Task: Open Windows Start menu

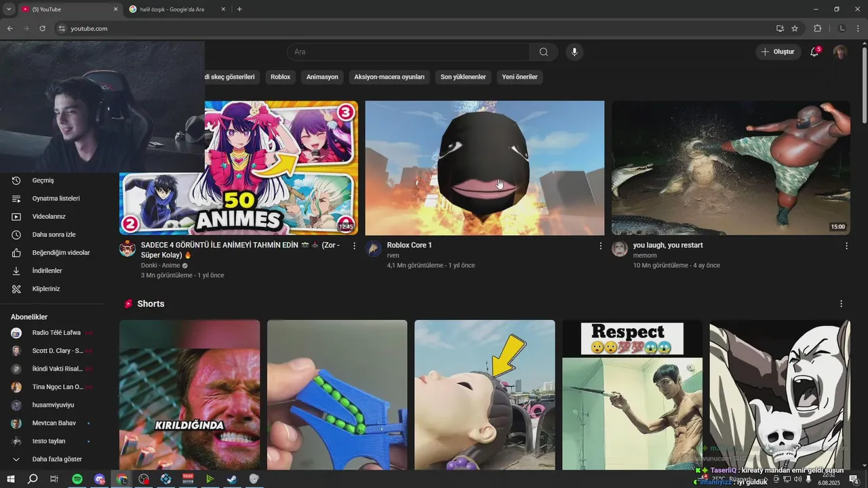Action: pyautogui.click(x=11, y=479)
